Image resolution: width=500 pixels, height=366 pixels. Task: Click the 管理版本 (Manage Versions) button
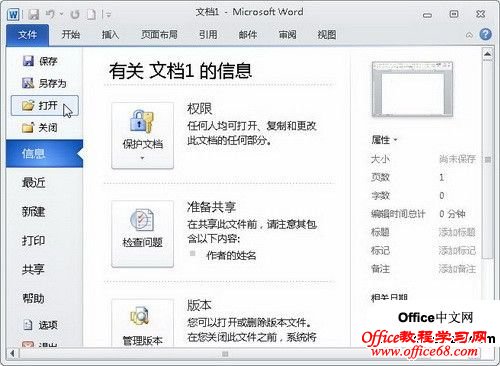[x=143, y=323]
